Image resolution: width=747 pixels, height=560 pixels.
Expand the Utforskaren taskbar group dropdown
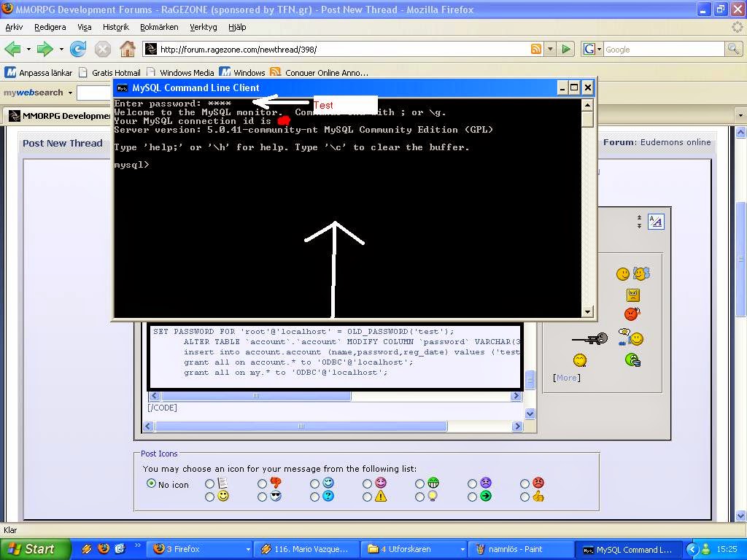tap(462, 549)
